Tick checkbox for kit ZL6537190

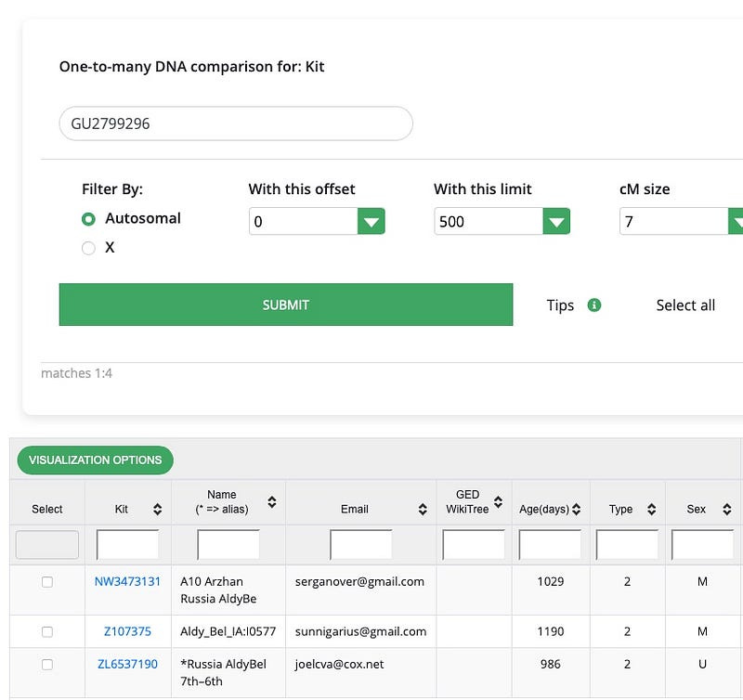tap(47, 665)
